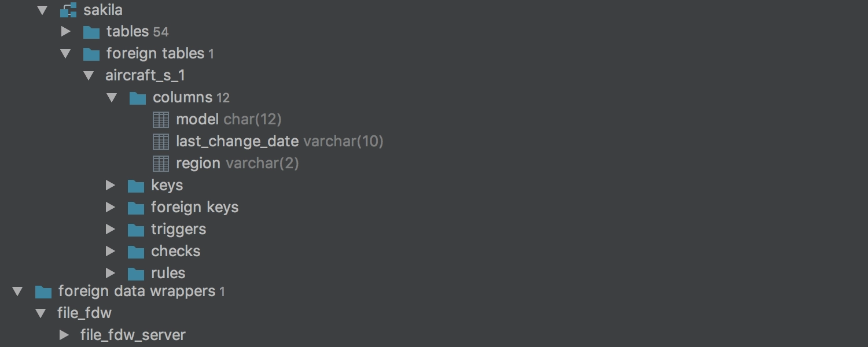868x347 pixels.
Task: Expand the keys folder arrow
Action: [x=110, y=185]
